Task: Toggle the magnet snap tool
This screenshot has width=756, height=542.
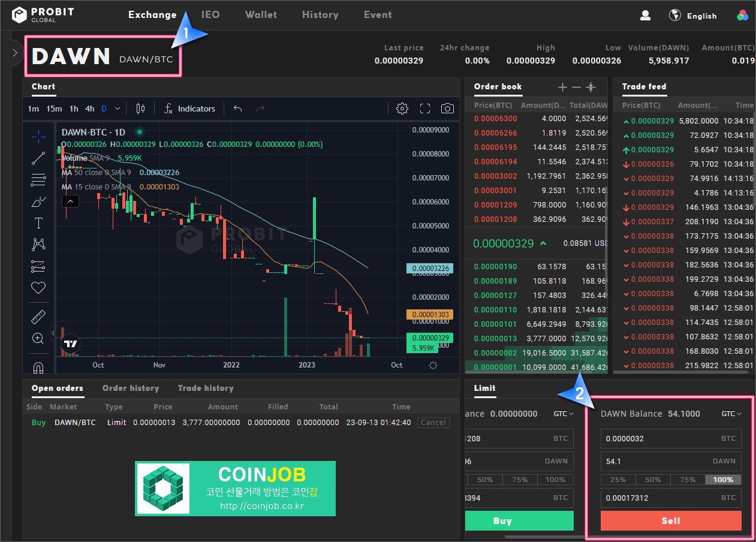Action: pyautogui.click(x=38, y=367)
